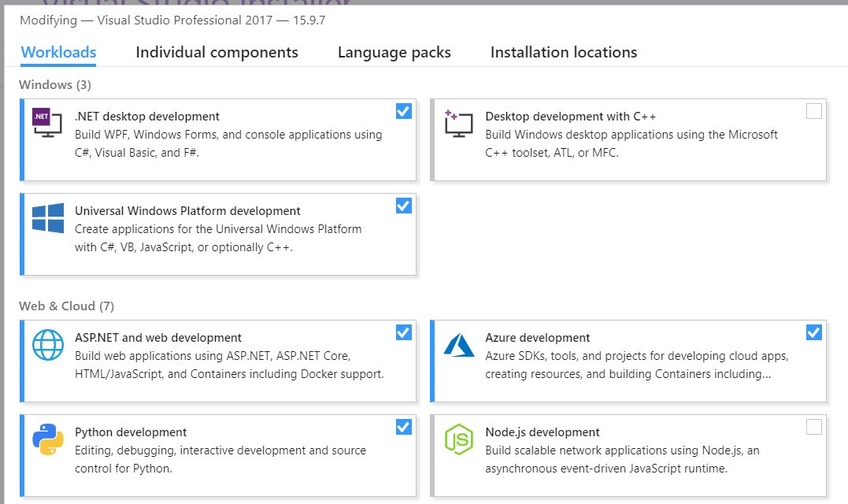Uncheck Universal Windows Platform development checkbox
Image resolution: width=848 pixels, height=504 pixels.
403,206
